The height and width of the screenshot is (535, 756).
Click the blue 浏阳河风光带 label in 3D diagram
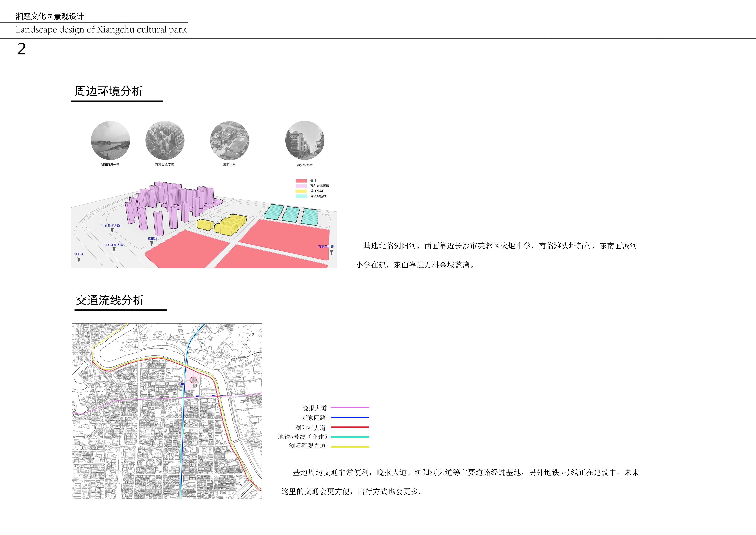click(x=114, y=245)
